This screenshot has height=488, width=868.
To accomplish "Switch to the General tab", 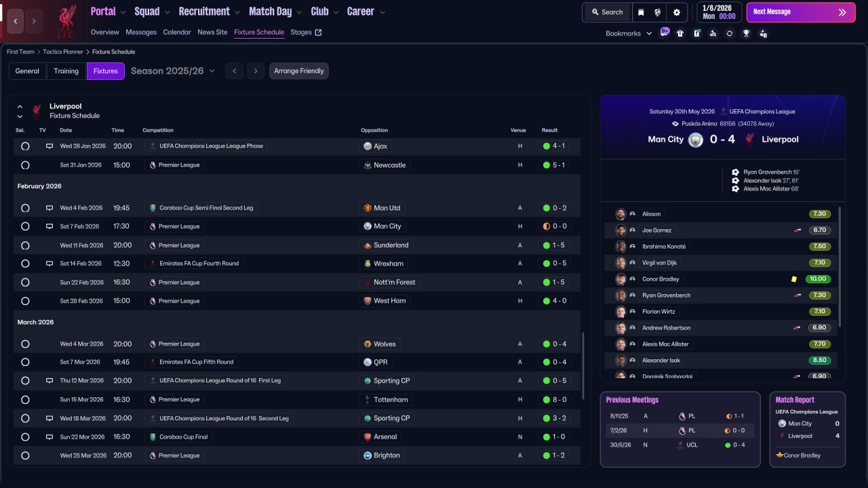I will [27, 71].
